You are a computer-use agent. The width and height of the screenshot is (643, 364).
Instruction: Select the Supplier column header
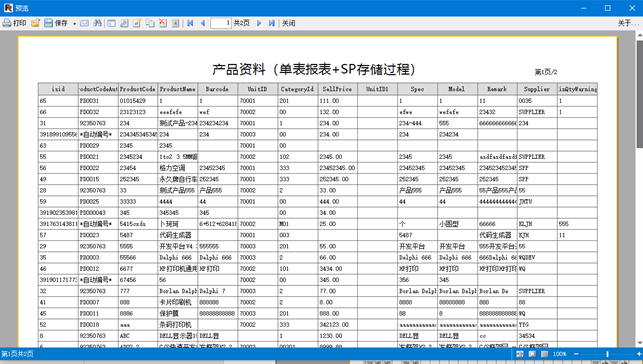[537, 89]
